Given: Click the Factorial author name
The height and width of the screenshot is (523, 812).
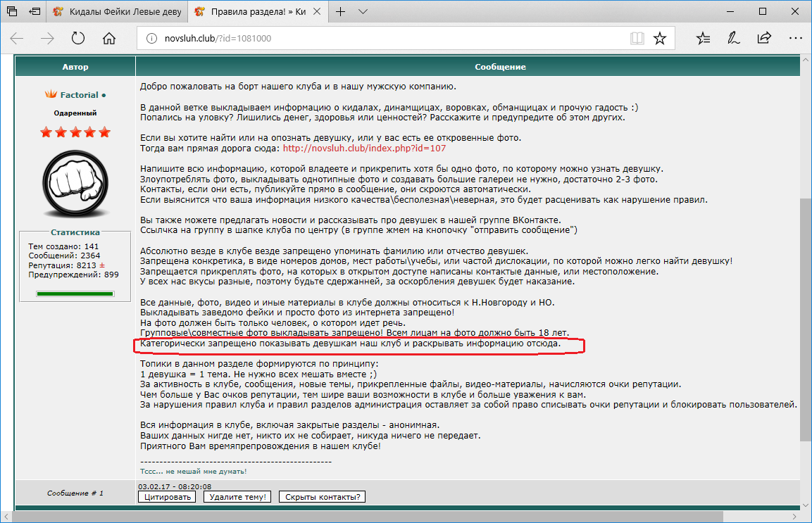Looking at the screenshot, I should (80, 94).
